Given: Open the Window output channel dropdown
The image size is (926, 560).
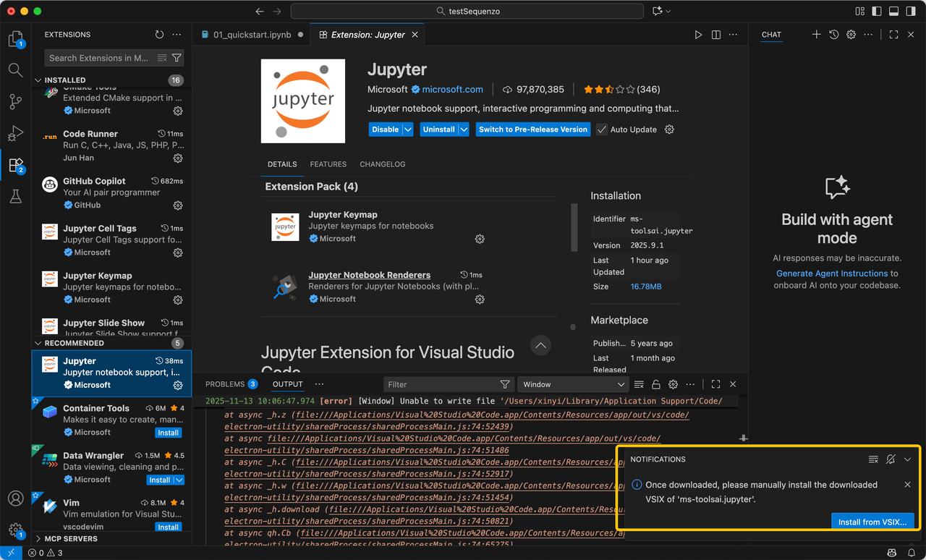Looking at the screenshot, I should [x=572, y=384].
